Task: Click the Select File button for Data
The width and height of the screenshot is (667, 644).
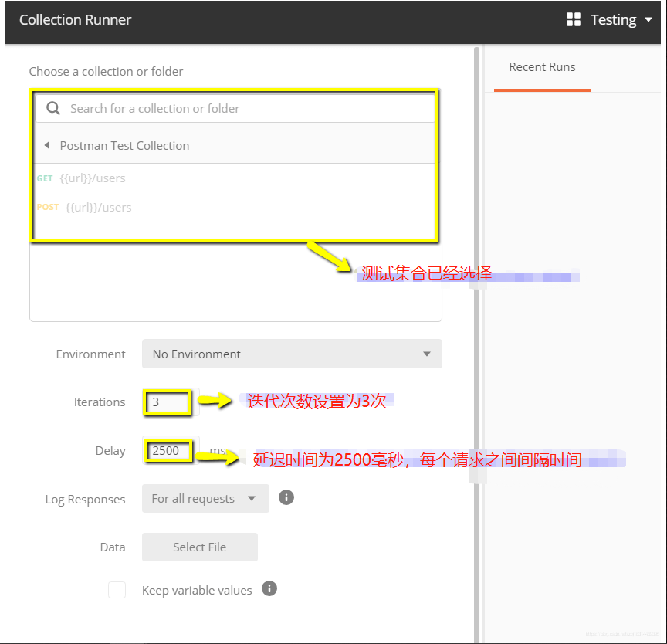Action: tap(200, 547)
